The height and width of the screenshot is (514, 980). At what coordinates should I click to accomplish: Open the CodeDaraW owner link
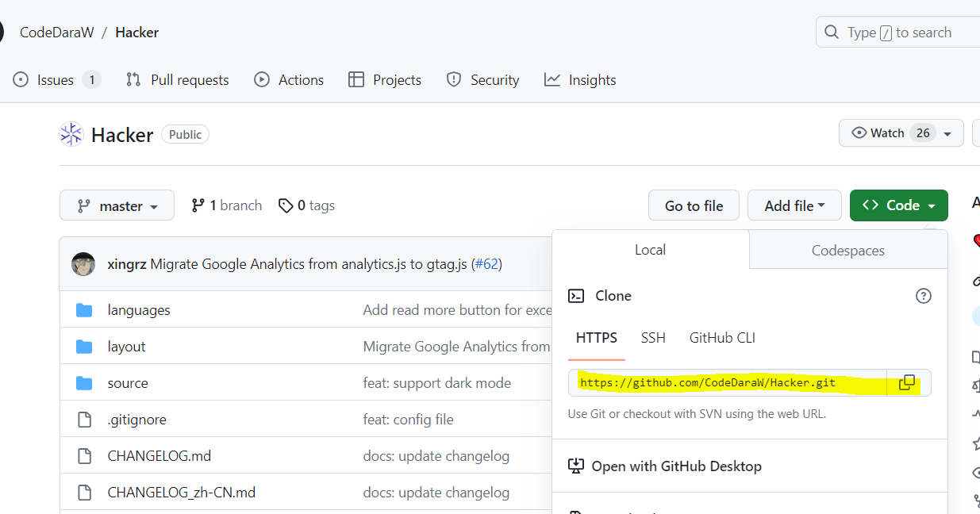click(x=57, y=33)
